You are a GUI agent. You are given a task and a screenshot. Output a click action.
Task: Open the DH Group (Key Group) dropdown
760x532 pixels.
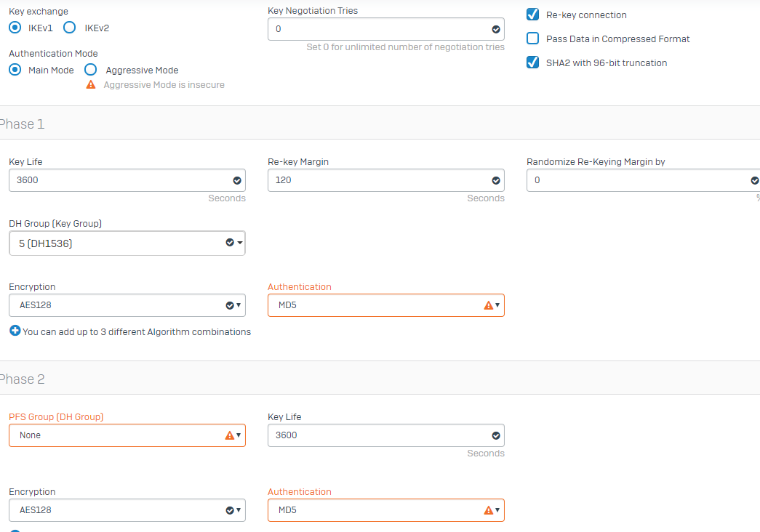click(x=127, y=243)
